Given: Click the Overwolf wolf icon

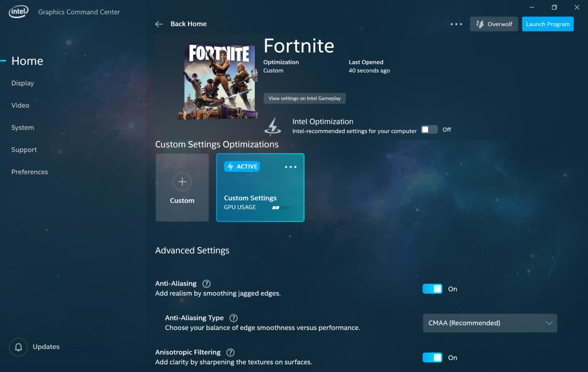Looking at the screenshot, I should [x=480, y=24].
